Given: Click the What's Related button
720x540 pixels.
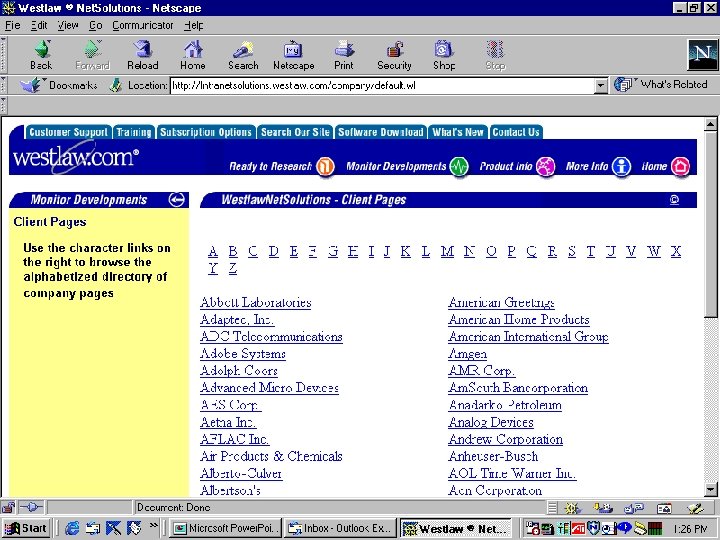Looking at the screenshot, I should pyautogui.click(x=661, y=84).
